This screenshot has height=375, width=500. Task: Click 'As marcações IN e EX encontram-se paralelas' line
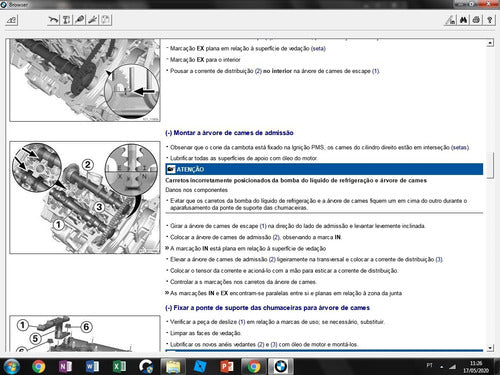[x=284, y=293]
